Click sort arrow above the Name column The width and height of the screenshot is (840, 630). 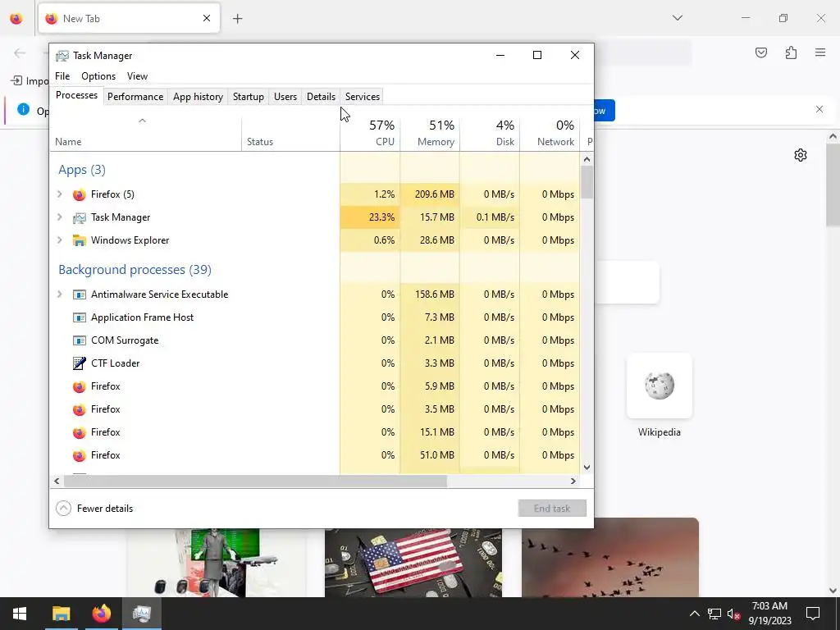(142, 121)
